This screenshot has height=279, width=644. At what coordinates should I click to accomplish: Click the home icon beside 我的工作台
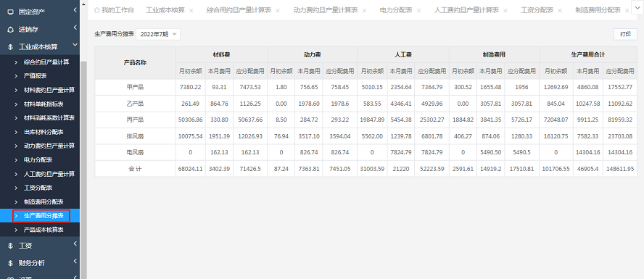pos(97,10)
